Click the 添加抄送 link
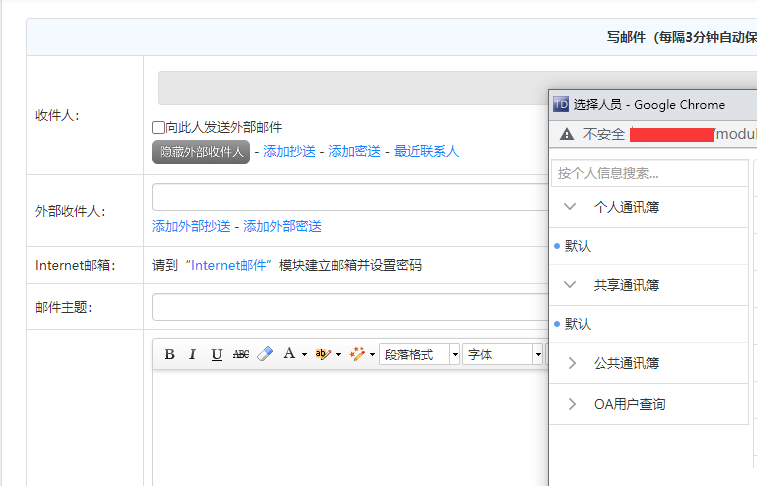The image size is (757, 486). point(289,152)
